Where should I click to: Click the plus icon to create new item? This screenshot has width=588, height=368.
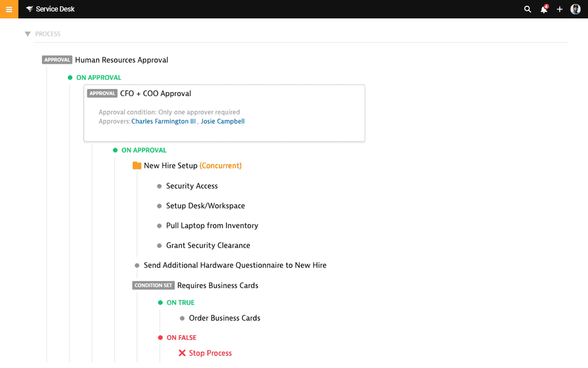coord(559,9)
